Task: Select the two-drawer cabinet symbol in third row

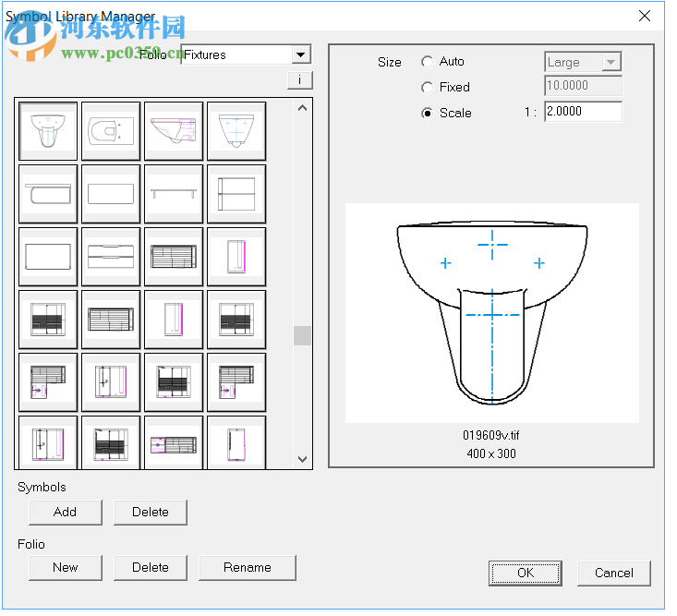Action: click(x=111, y=257)
